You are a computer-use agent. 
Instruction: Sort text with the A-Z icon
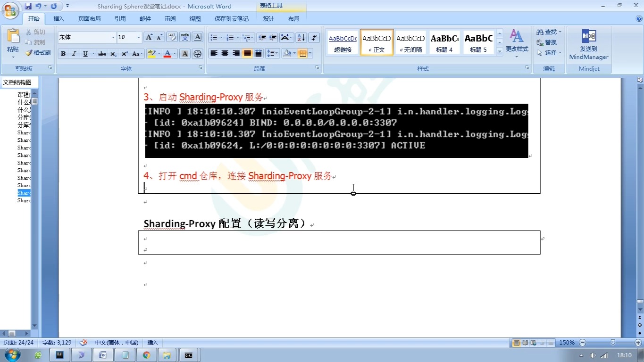click(x=301, y=37)
